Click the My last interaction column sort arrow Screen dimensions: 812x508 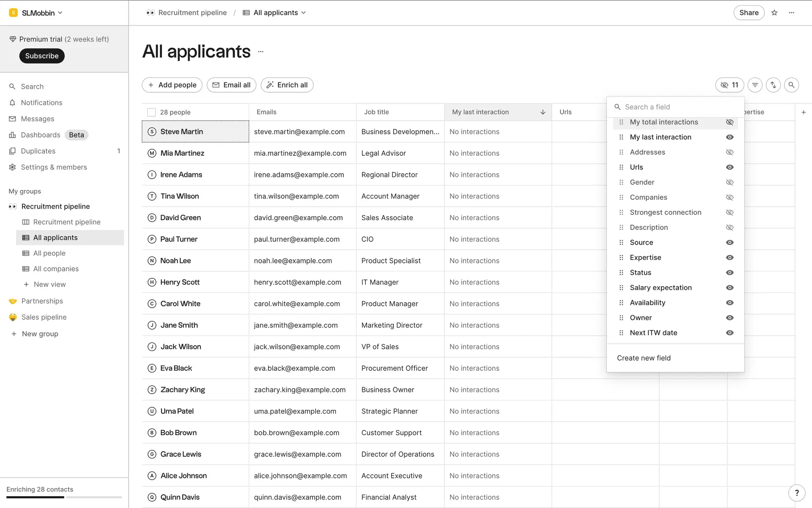pos(543,112)
